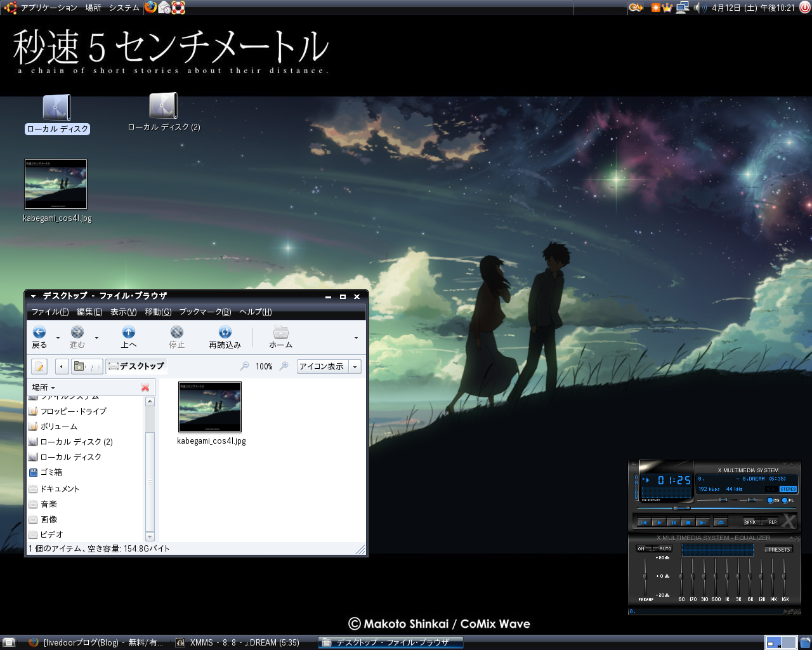Click the network monitor tray icon

click(683, 8)
